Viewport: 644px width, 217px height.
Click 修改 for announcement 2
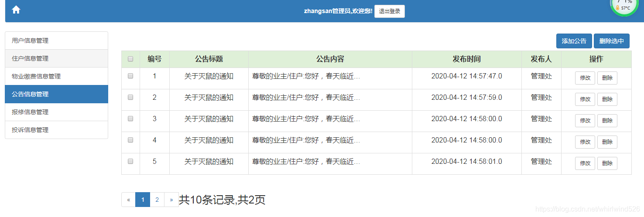[x=585, y=99]
